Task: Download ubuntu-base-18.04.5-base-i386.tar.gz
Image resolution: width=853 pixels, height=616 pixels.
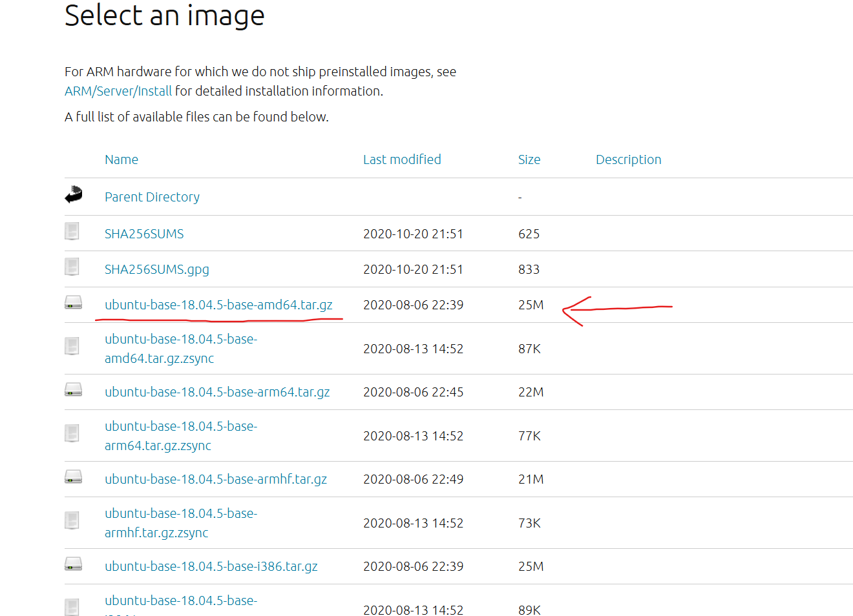Action: [211, 566]
